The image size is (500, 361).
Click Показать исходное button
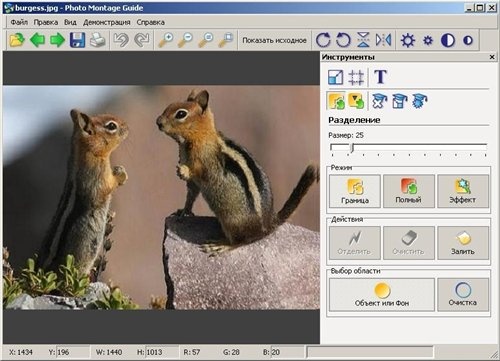(x=274, y=40)
